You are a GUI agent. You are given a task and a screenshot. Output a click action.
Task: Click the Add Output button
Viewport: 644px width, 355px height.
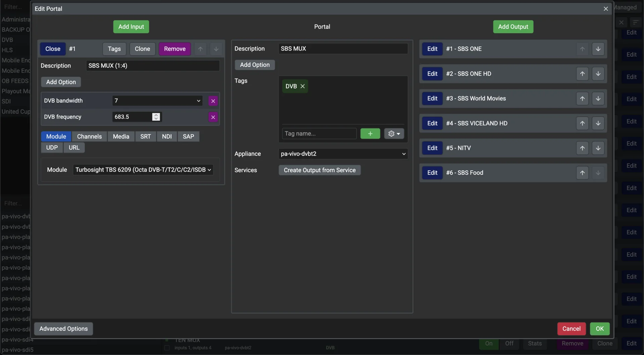tap(513, 27)
